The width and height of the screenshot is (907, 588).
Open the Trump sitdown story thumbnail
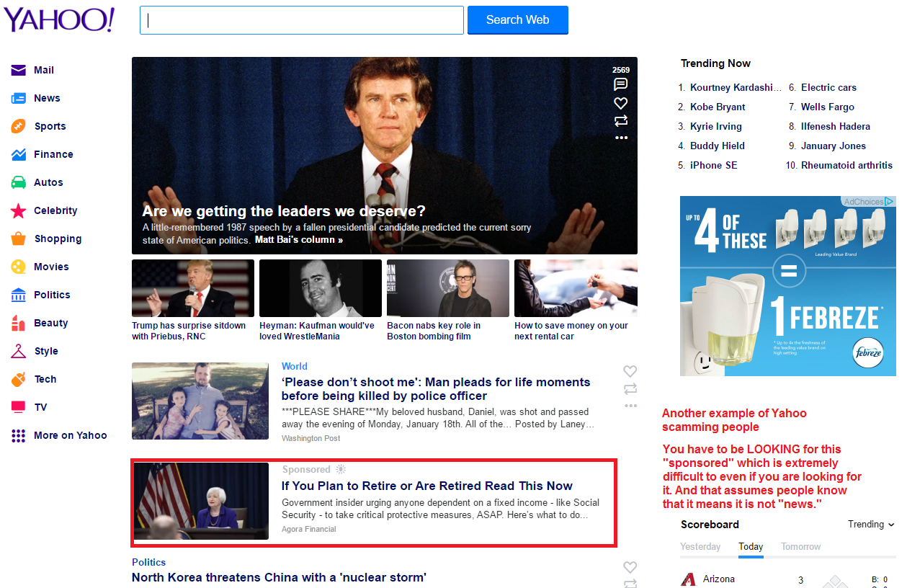193,288
